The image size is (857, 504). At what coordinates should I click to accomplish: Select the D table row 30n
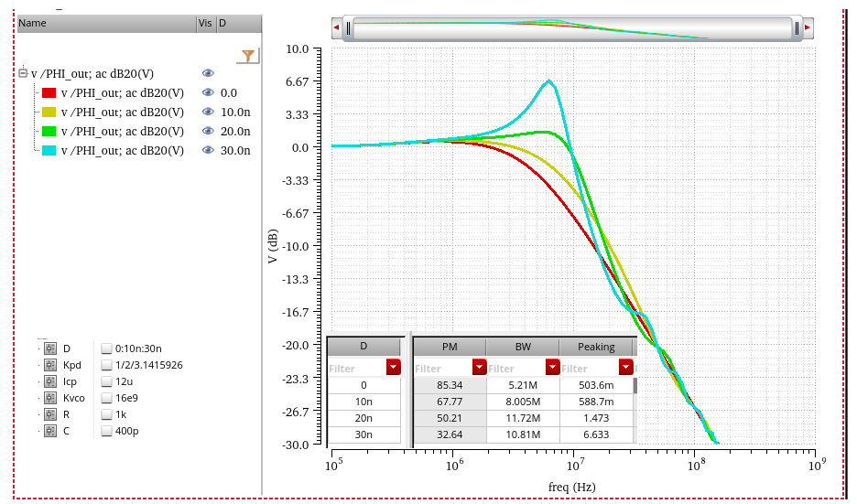point(363,434)
